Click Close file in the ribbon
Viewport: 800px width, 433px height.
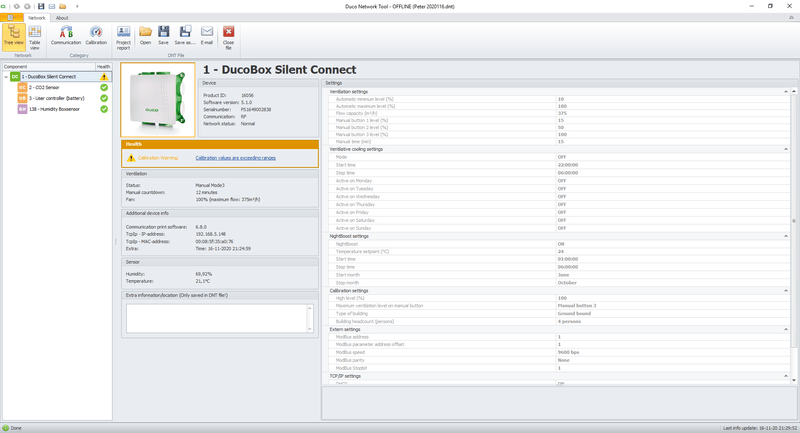pos(229,38)
